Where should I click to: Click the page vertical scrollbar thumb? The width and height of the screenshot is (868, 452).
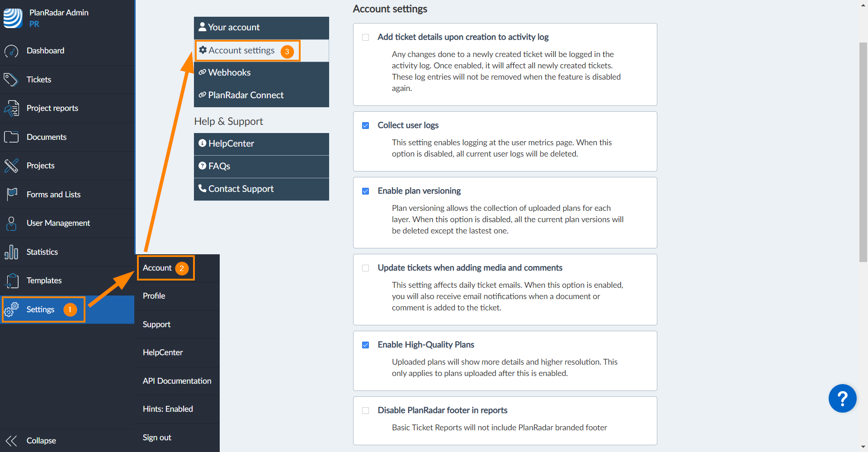(863, 152)
